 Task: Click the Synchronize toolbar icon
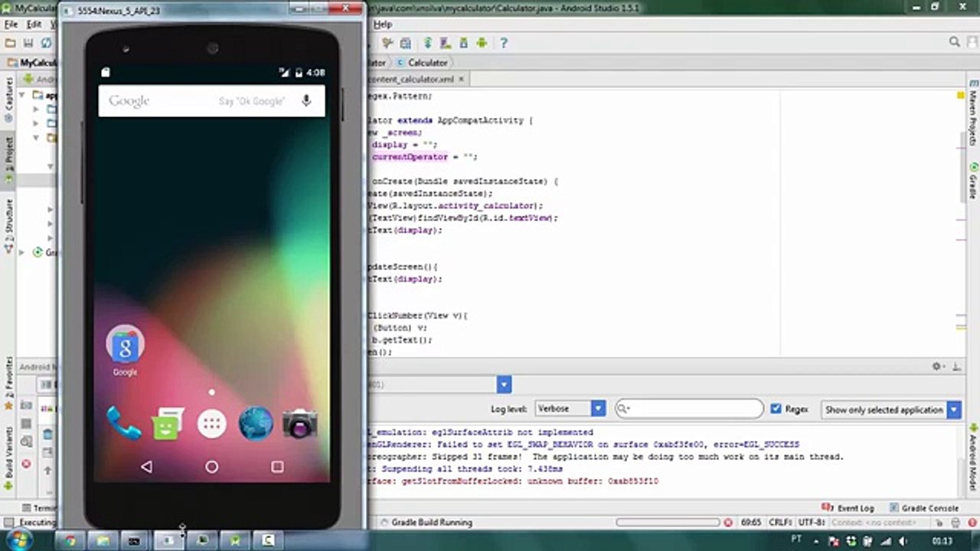(x=46, y=43)
